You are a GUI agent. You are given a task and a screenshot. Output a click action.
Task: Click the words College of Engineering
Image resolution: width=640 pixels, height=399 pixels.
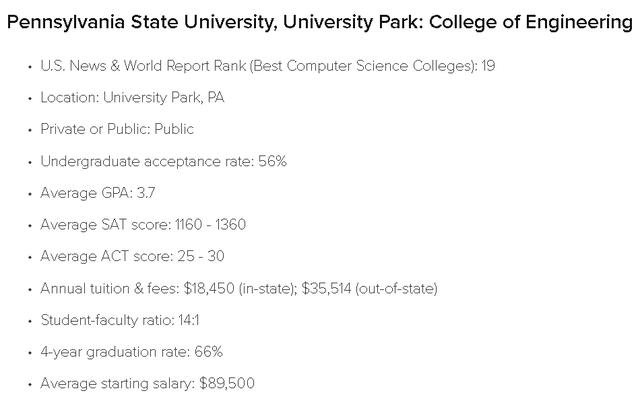(x=531, y=22)
